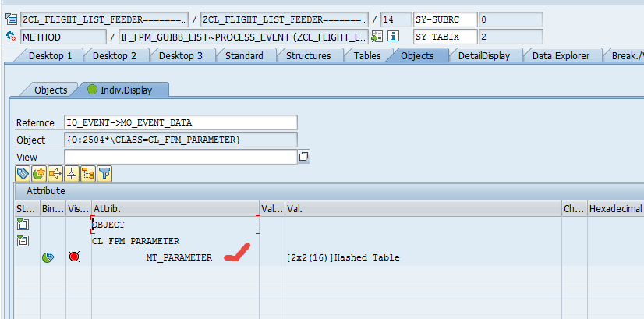This screenshot has width=644, height=319.
Task: Select the MT_PARAMETER attribute name
Action: (179, 257)
